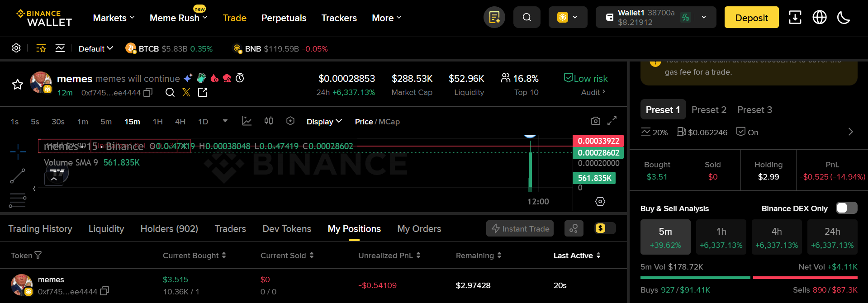
Task: Select the 1H chart timeframe
Action: (x=157, y=122)
